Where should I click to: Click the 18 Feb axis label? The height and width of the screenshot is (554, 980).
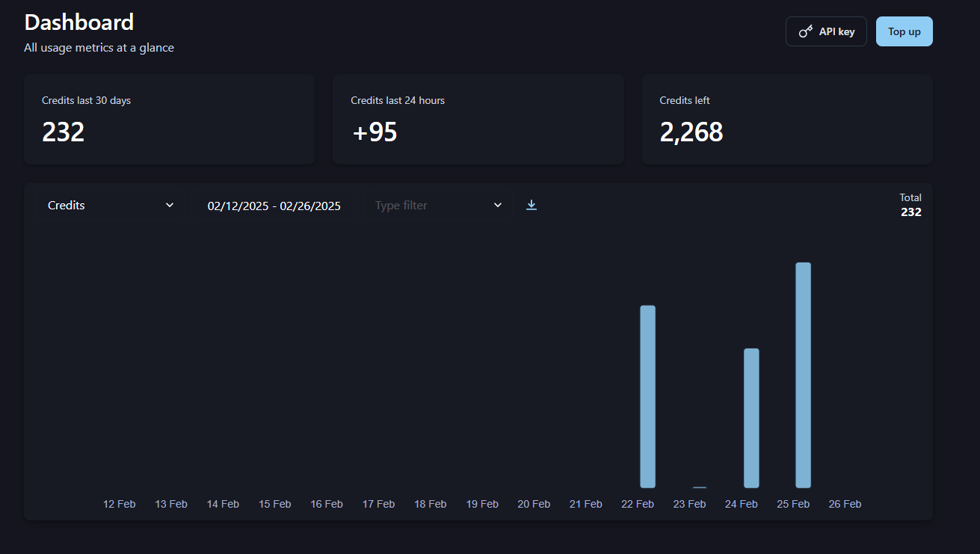[431, 504]
